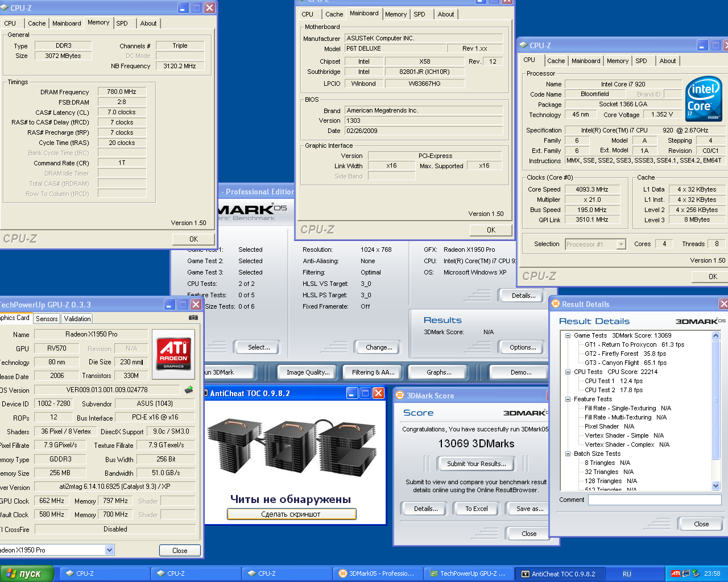
Task: Open the 3DMark05 taskbar item
Action: click(377, 573)
